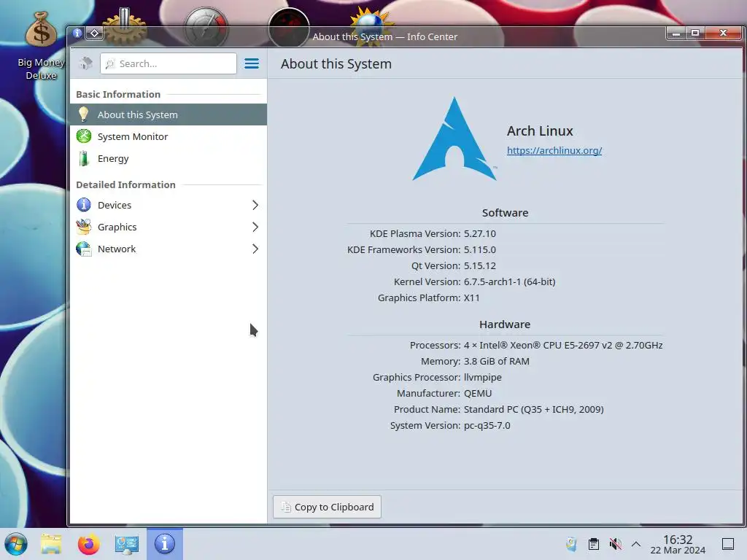Click the Devices info icon
The image size is (747, 560).
(x=84, y=205)
